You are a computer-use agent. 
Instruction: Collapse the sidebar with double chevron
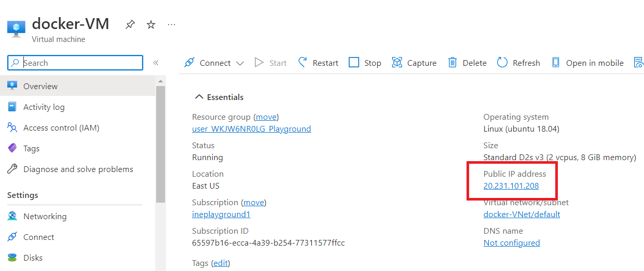click(x=156, y=63)
